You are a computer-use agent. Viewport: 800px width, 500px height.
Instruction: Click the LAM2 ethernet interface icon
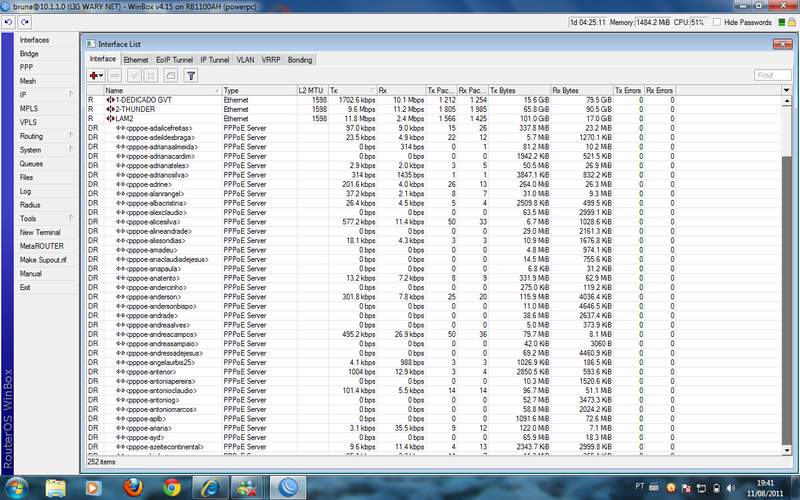coord(110,118)
